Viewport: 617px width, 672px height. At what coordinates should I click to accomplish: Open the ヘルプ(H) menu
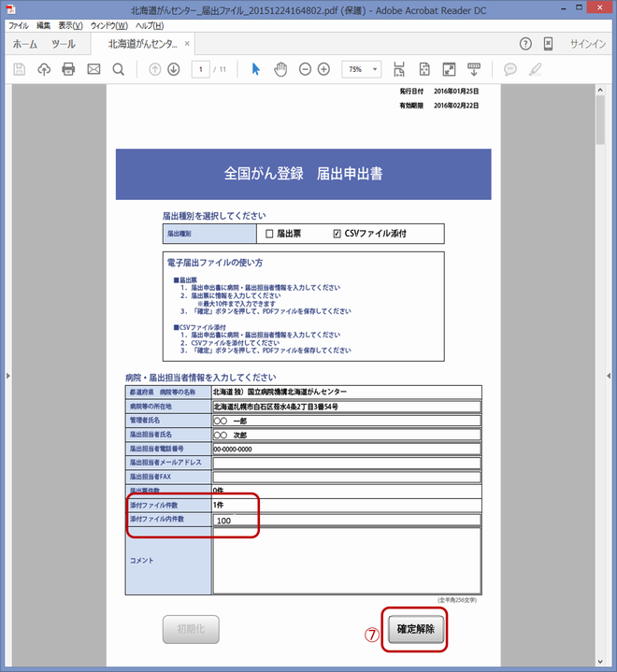(150, 26)
